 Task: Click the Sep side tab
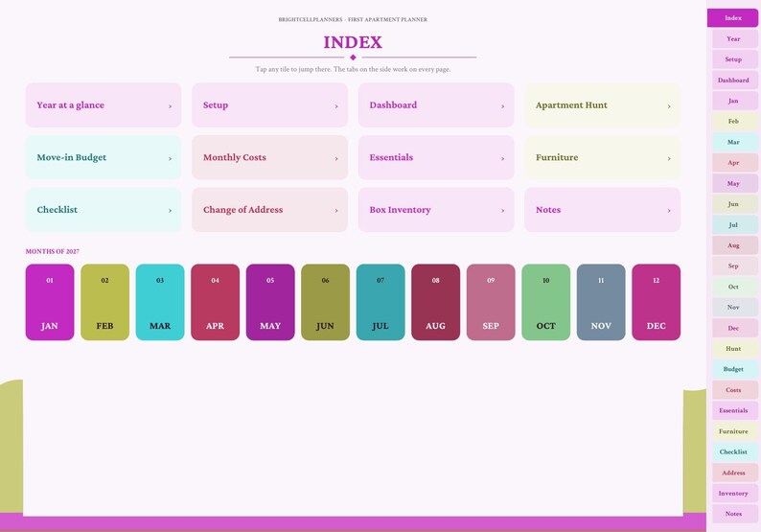(x=735, y=266)
